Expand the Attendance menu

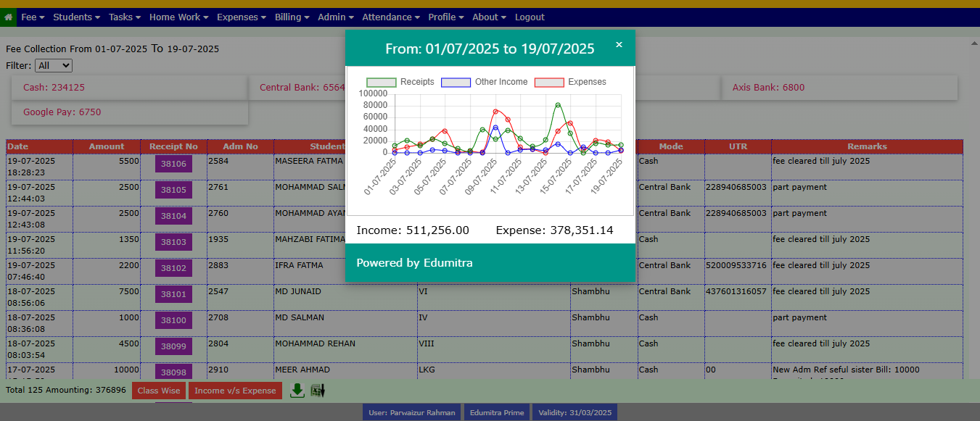pyautogui.click(x=390, y=17)
